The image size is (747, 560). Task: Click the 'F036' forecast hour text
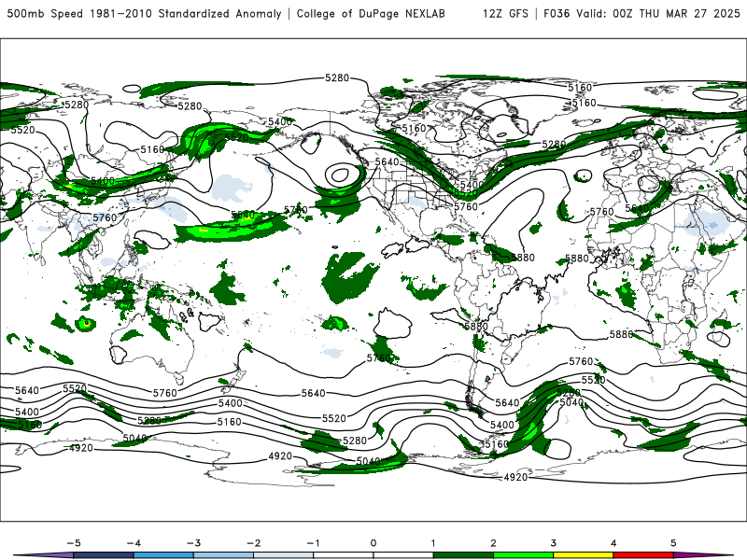pos(557,13)
